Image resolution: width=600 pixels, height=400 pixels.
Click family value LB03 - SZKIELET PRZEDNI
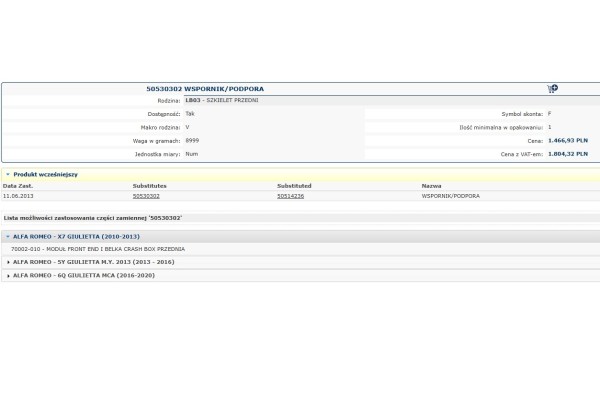coord(222,100)
